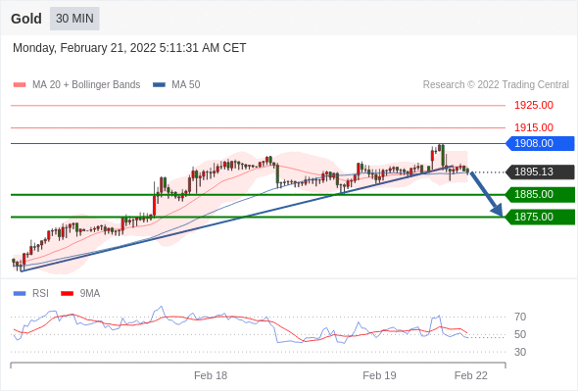This screenshot has width=578, height=392.
Task: Click the 1885.00 support price tag
Action: 540,194
